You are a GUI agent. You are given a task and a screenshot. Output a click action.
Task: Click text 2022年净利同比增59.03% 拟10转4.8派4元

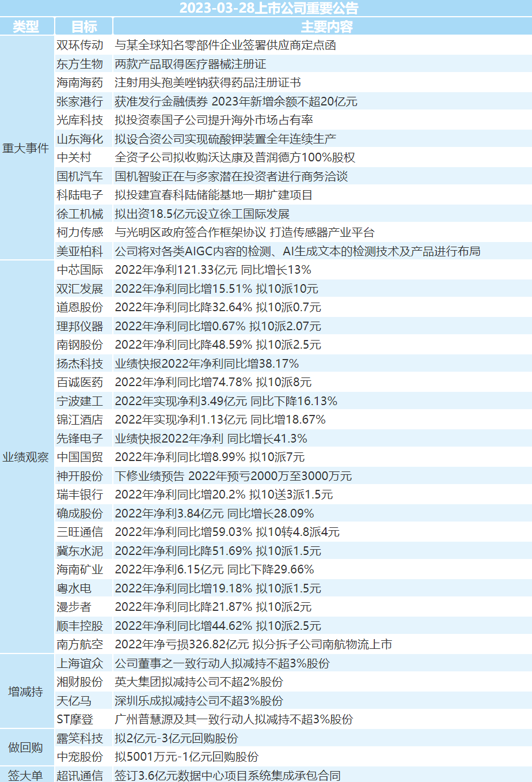(227, 532)
